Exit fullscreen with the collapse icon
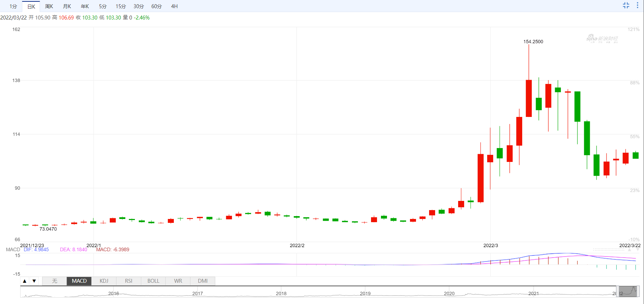The image size is (644, 304). 626,5
